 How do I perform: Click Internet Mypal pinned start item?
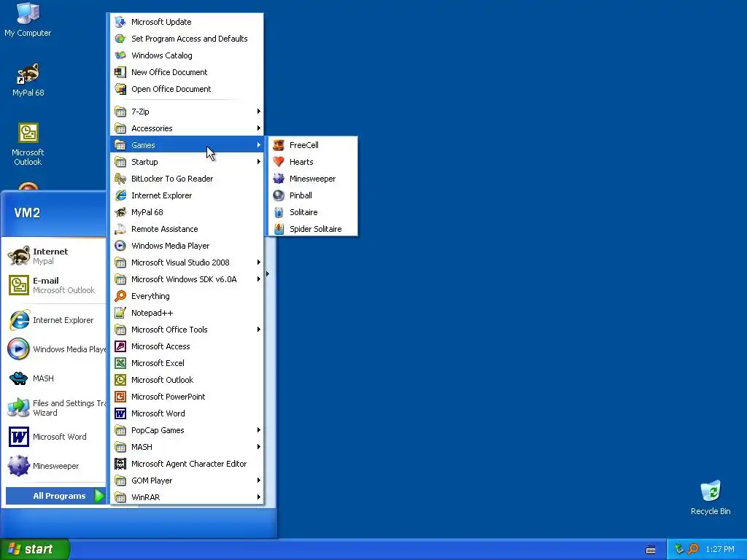(x=55, y=256)
